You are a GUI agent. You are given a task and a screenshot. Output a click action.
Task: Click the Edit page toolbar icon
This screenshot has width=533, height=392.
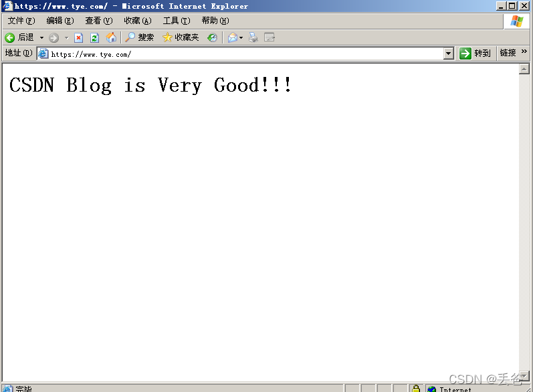coord(270,37)
